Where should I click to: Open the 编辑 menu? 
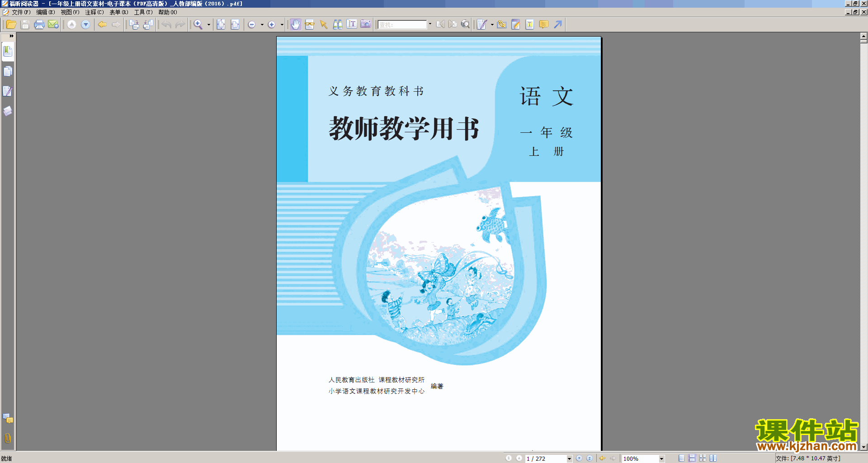coord(46,12)
